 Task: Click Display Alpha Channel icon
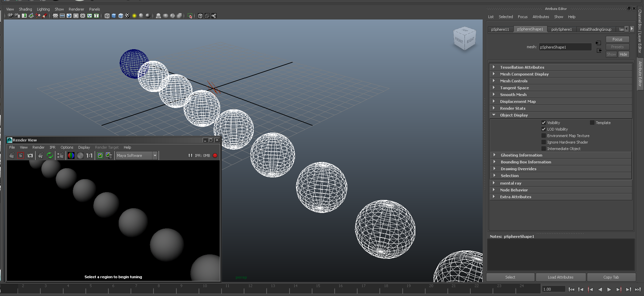(x=80, y=156)
